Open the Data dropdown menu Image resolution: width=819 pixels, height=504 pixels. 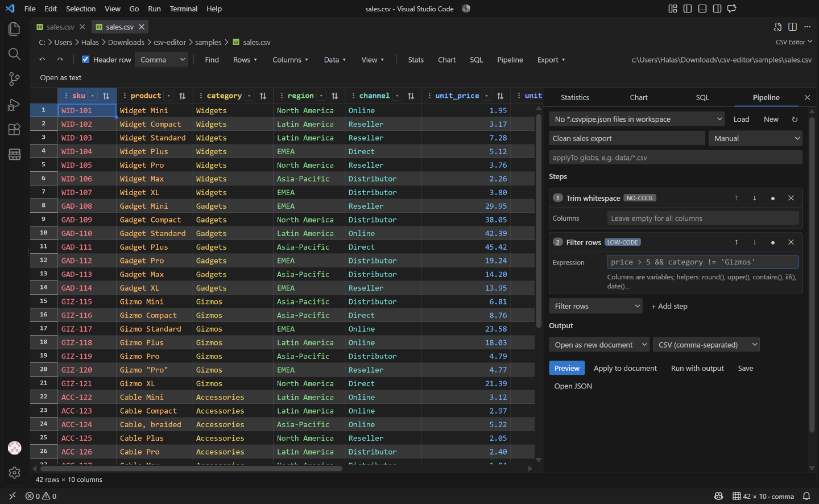tap(335, 60)
